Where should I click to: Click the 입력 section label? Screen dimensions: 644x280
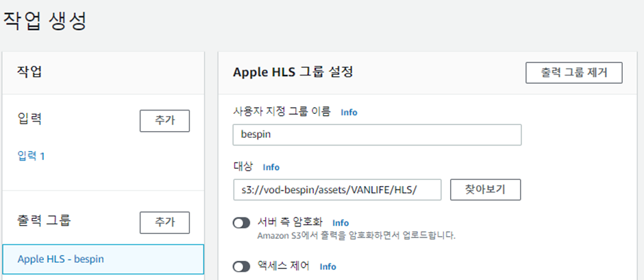pos(30,119)
